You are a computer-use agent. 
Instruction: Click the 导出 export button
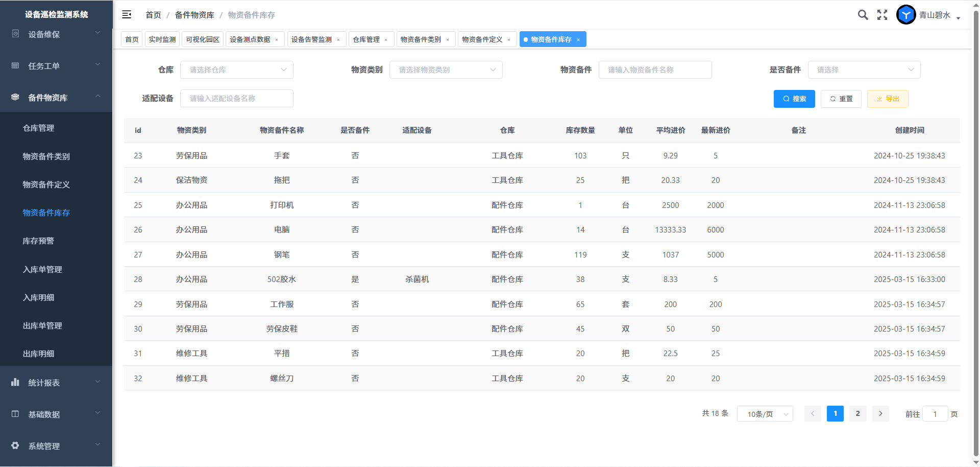click(888, 99)
